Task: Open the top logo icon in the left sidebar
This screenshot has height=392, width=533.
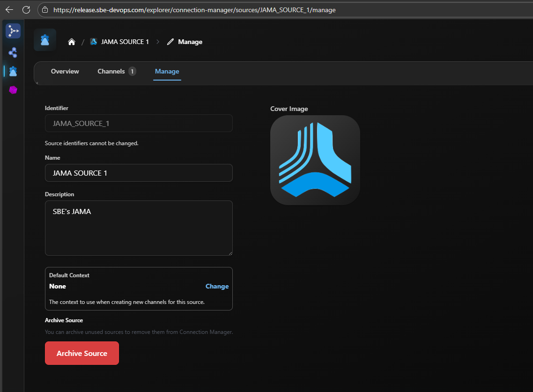Action: (x=13, y=31)
